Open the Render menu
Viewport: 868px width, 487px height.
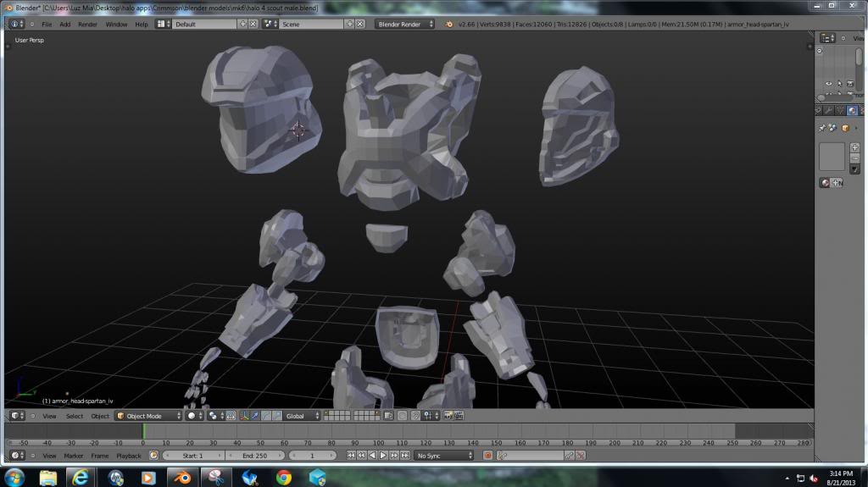click(x=87, y=25)
